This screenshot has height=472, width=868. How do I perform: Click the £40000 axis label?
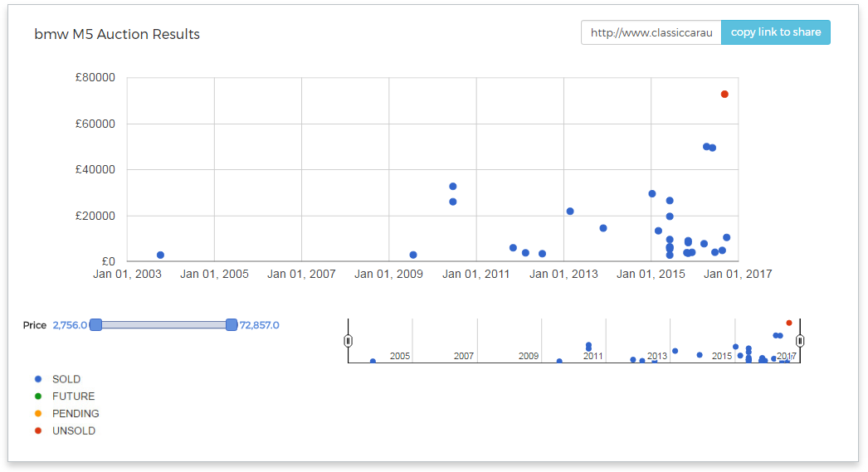[x=95, y=169]
